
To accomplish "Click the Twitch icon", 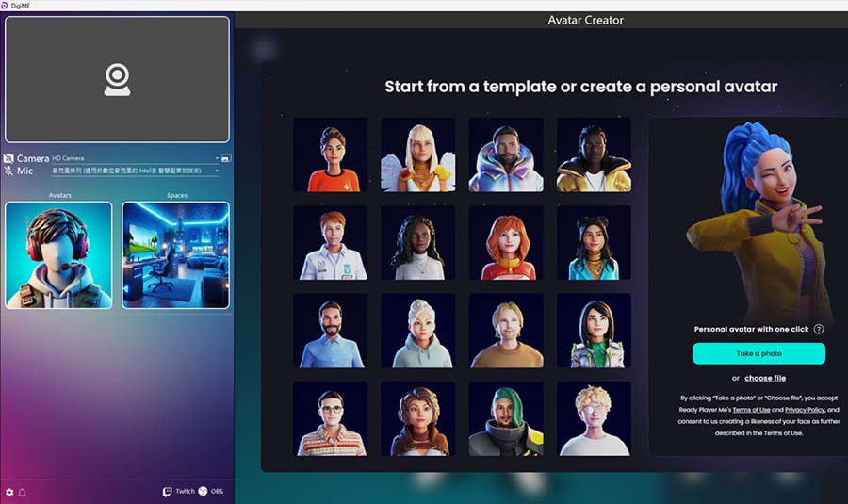I will pyautogui.click(x=167, y=492).
